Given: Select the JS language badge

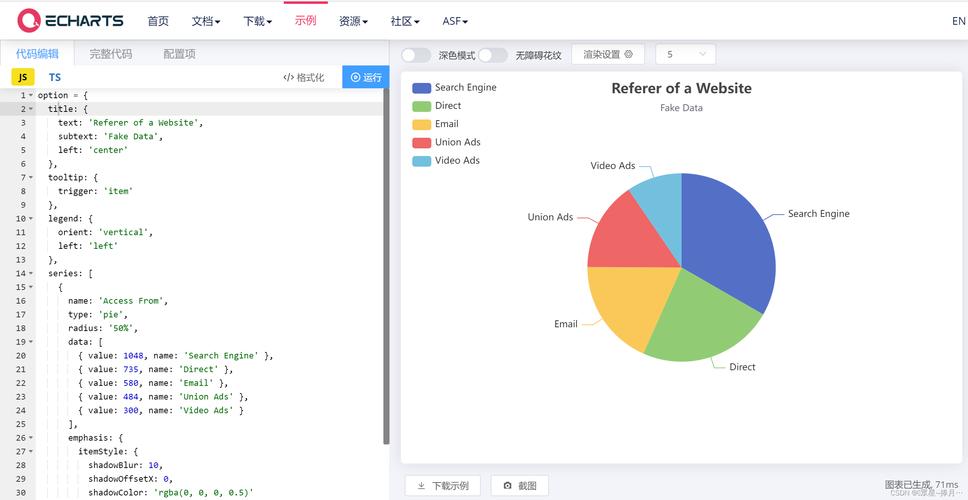Looking at the screenshot, I should (x=22, y=77).
